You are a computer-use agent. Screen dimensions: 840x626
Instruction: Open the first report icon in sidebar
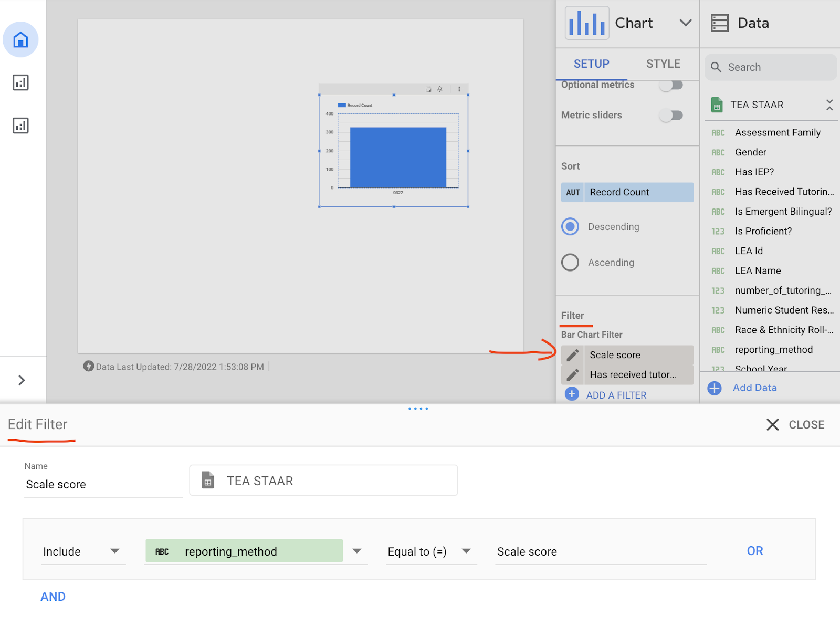(x=20, y=82)
